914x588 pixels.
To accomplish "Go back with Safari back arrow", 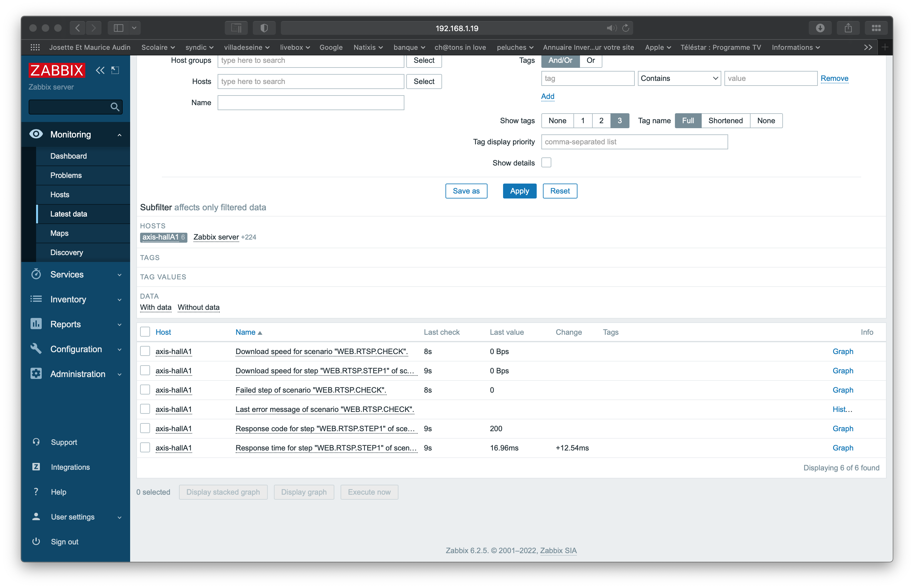I will click(78, 28).
